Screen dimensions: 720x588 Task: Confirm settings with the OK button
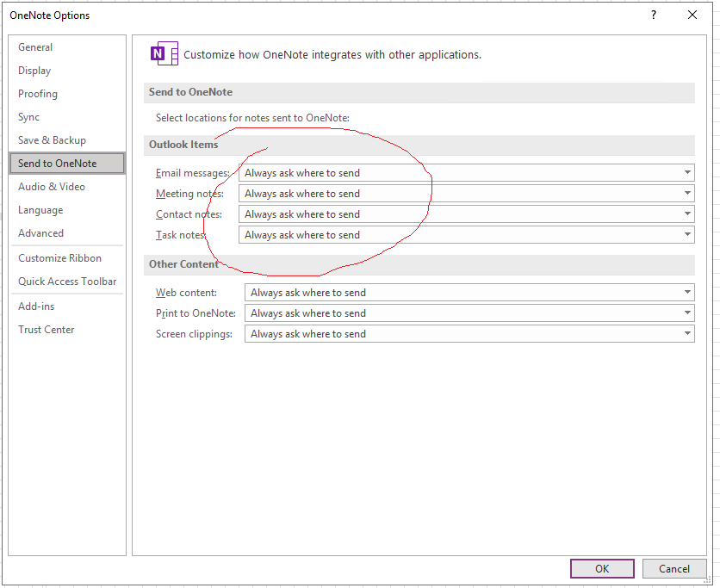click(x=602, y=568)
